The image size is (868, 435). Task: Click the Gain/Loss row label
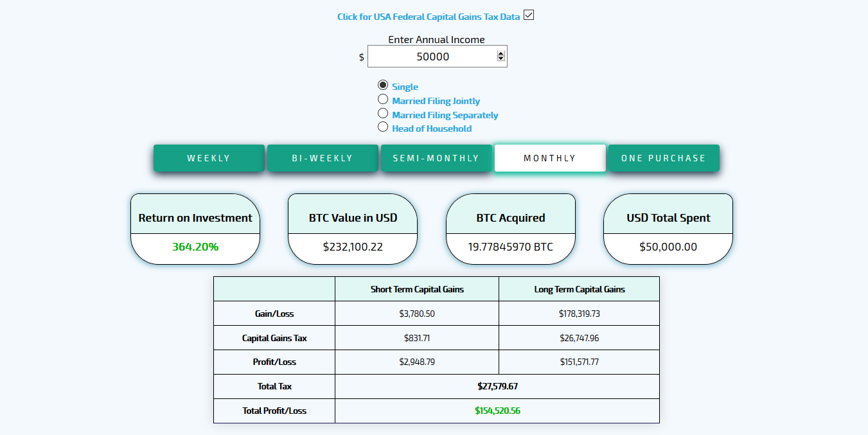point(274,314)
